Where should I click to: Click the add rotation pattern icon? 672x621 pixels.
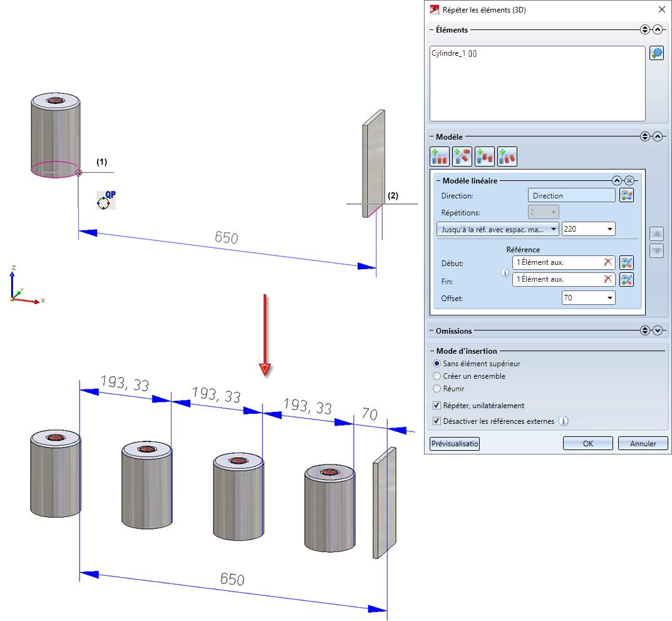[462, 157]
